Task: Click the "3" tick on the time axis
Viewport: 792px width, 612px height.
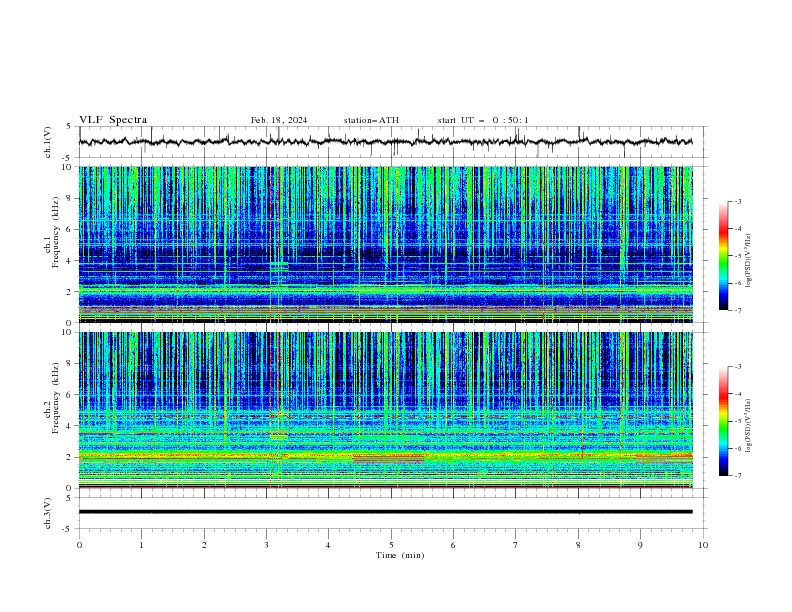Action: pyautogui.click(x=266, y=545)
